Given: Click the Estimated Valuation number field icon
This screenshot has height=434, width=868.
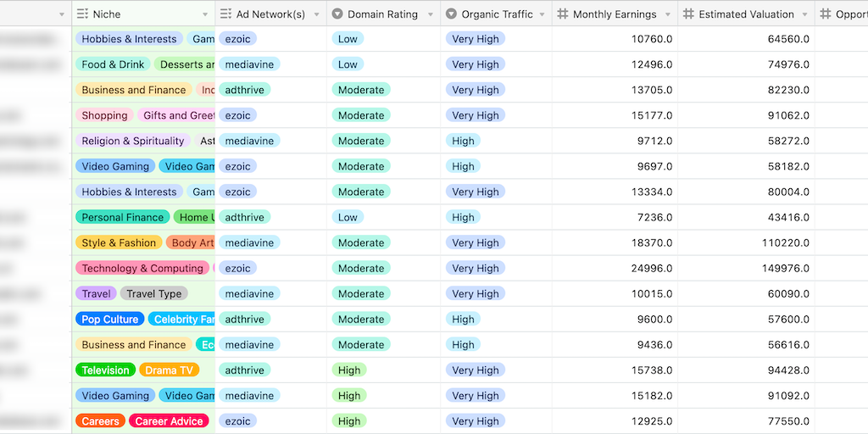Looking at the screenshot, I should pyautogui.click(x=689, y=14).
